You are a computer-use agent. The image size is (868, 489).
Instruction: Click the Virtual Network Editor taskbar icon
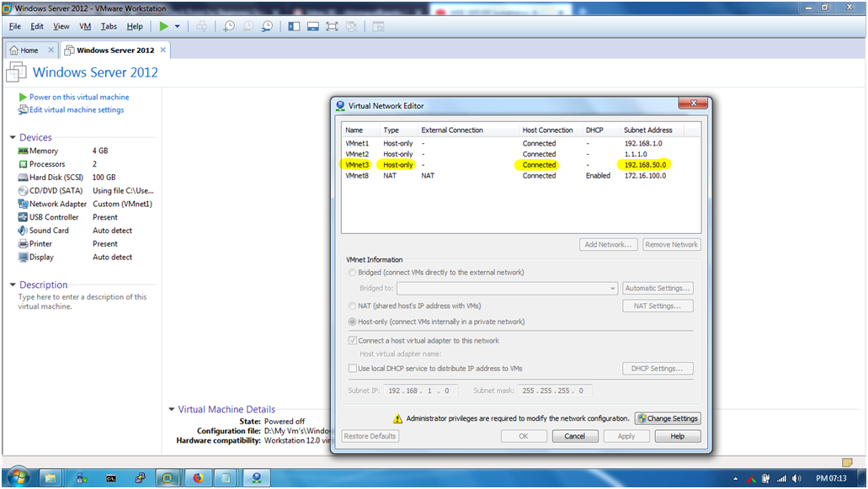(256, 478)
